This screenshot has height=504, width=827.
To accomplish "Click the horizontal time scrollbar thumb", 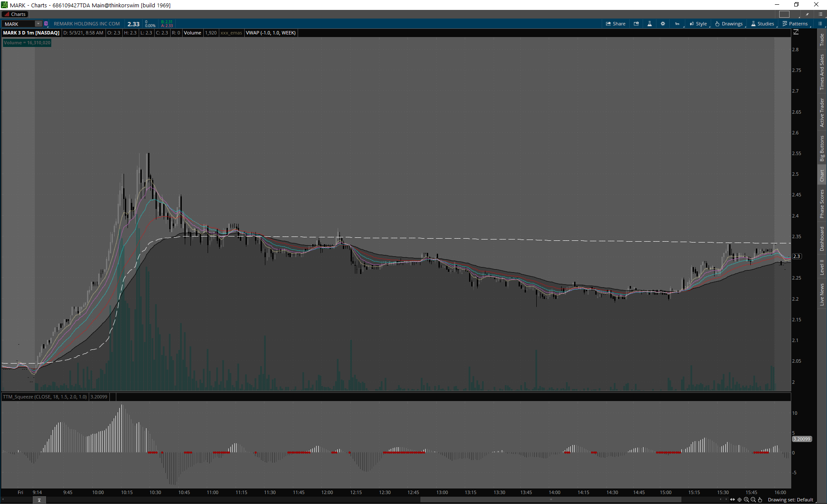I will pyautogui.click(x=550, y=500).
